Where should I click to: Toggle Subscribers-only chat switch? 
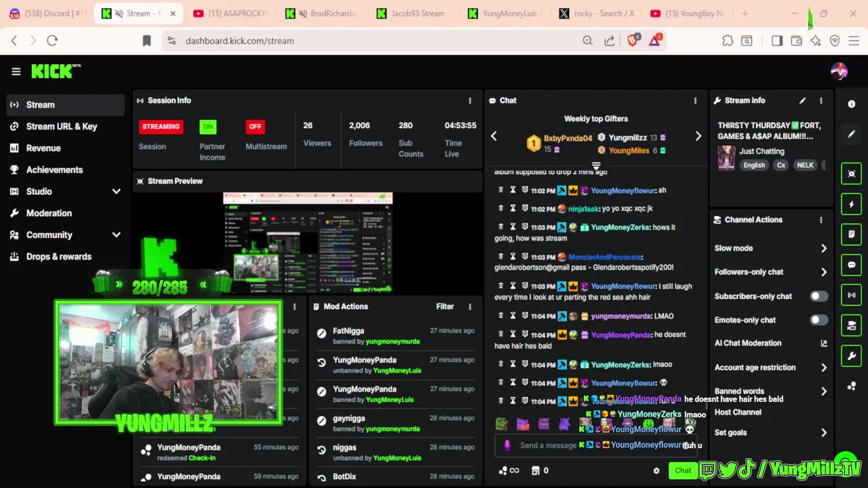click(818, 296)
